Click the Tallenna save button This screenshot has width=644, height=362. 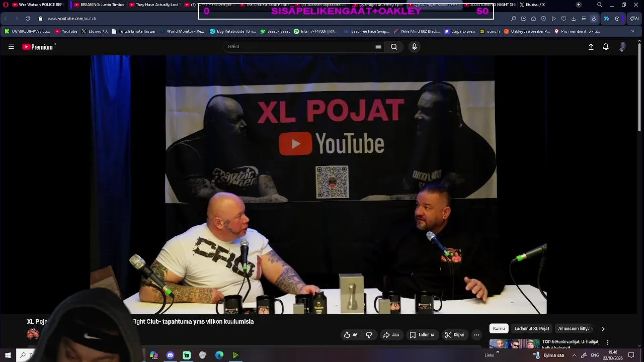click(422, 335)
